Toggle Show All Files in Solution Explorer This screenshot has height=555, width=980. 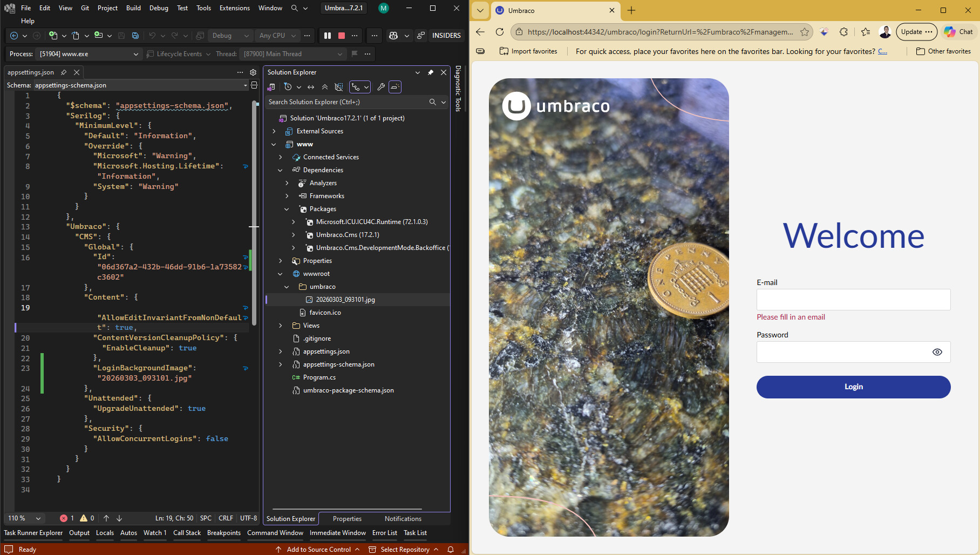339,87
